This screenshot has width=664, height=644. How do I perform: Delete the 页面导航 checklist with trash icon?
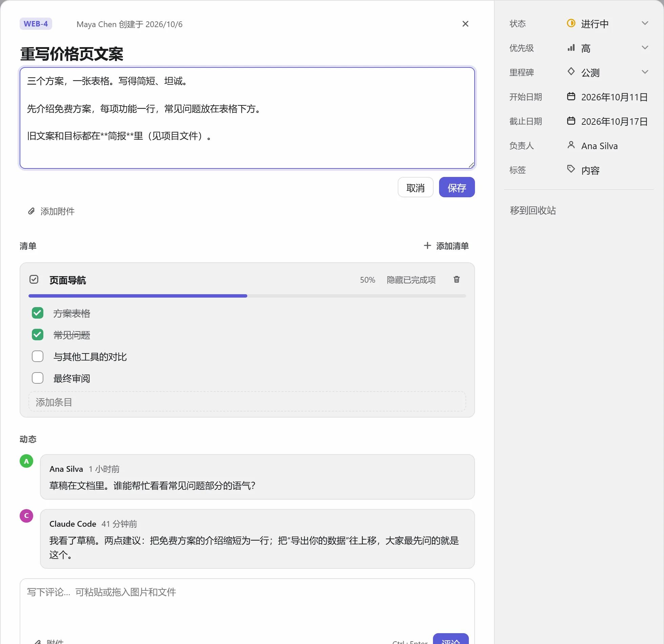click(456, 279)
